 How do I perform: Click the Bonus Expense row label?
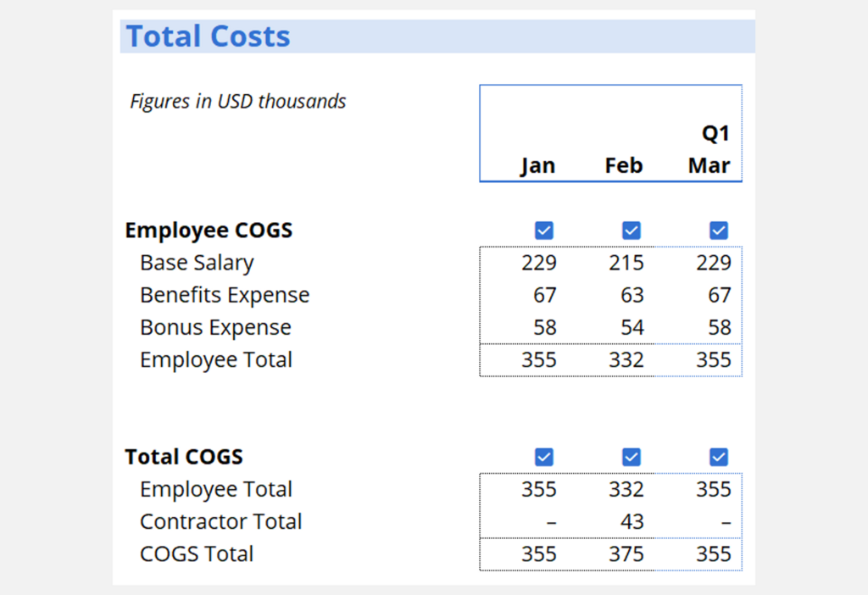coord(215,327)
